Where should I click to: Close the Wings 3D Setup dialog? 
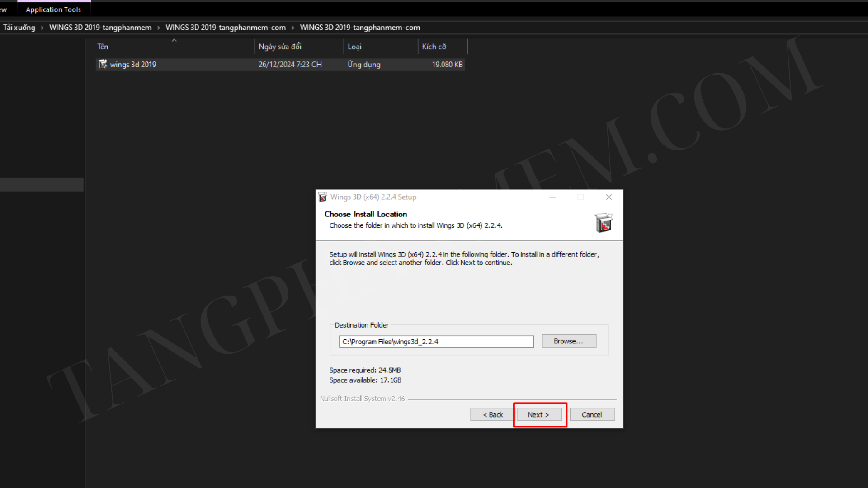(x=609, y=197)
